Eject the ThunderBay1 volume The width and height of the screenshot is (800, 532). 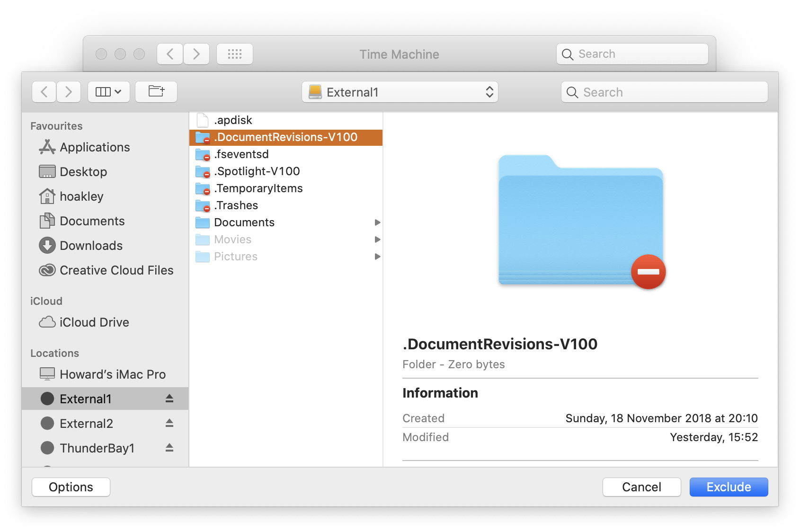coord(169,448)
